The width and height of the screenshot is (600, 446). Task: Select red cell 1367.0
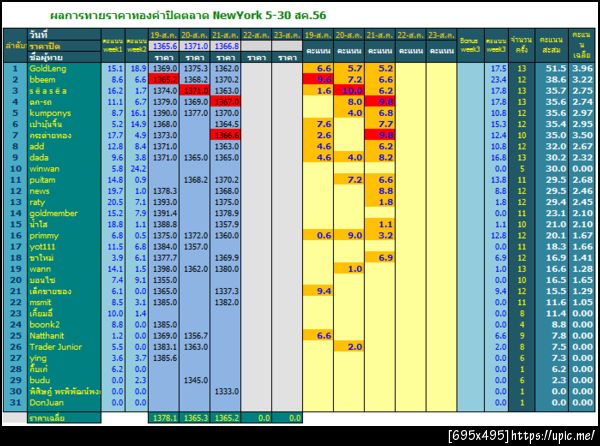click(x=226, y=102)
